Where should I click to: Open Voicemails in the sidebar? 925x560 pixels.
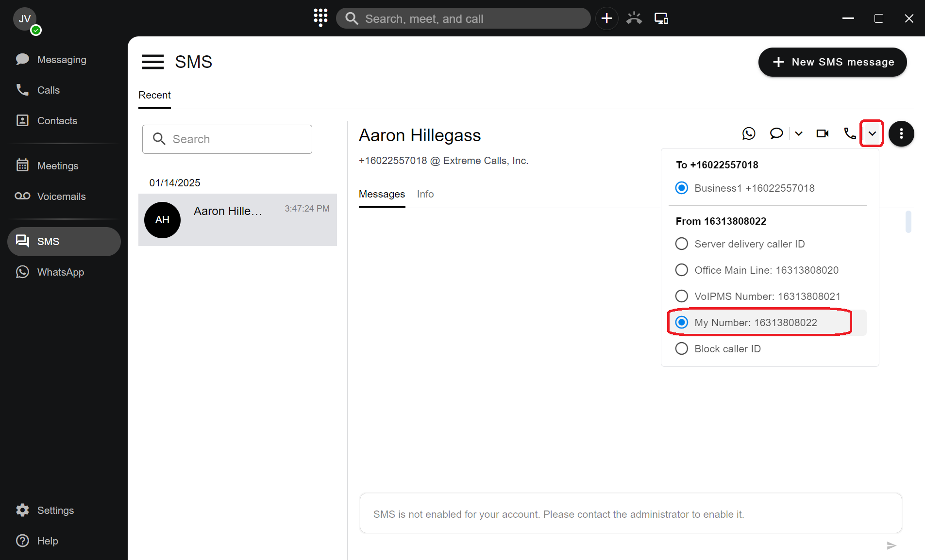pyautogui.click(x=61, y=196)
